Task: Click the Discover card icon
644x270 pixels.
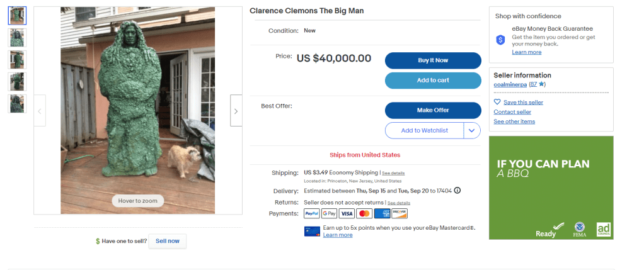Action: click(400, 213)
